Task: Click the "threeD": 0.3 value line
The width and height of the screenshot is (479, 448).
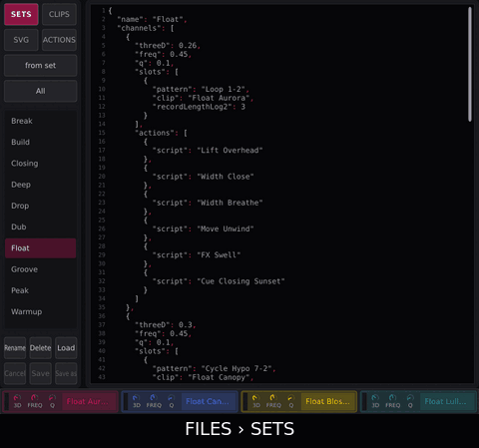Action: click(166, 325)
